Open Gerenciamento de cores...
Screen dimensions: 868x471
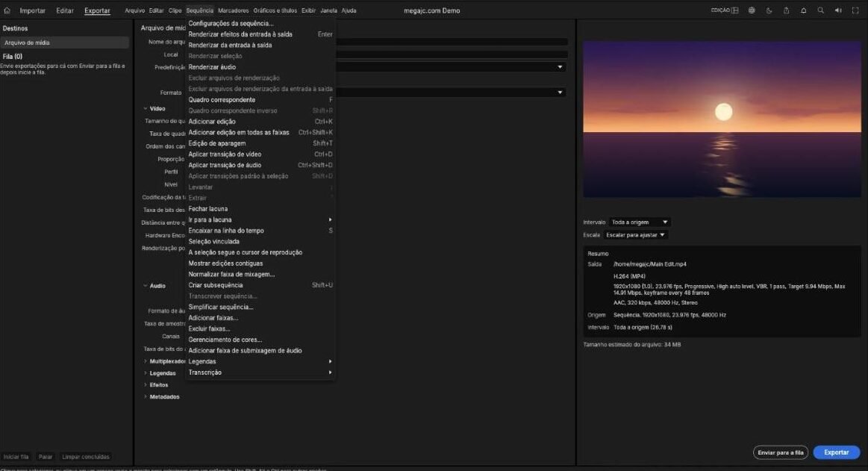click(260, 340)
